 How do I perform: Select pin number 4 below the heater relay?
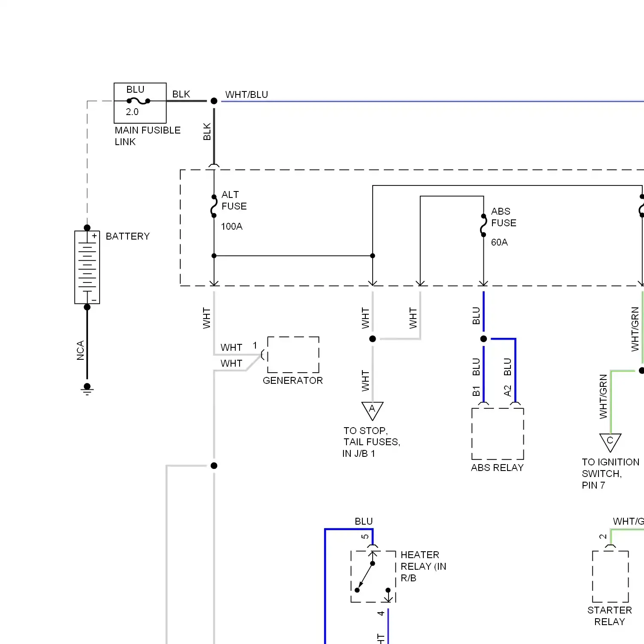(x=381, y=614)
